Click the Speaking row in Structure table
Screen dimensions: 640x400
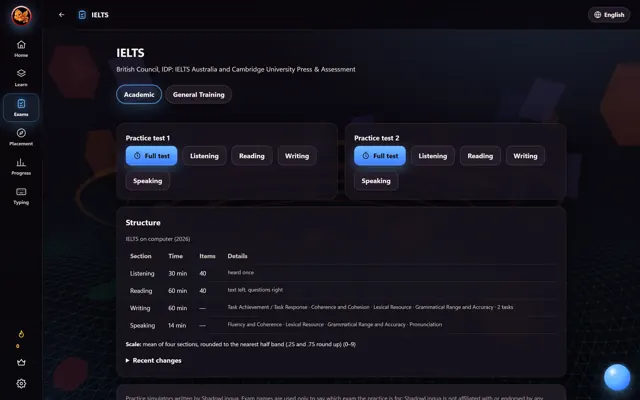pyautogui.click(x=341, y=325)
